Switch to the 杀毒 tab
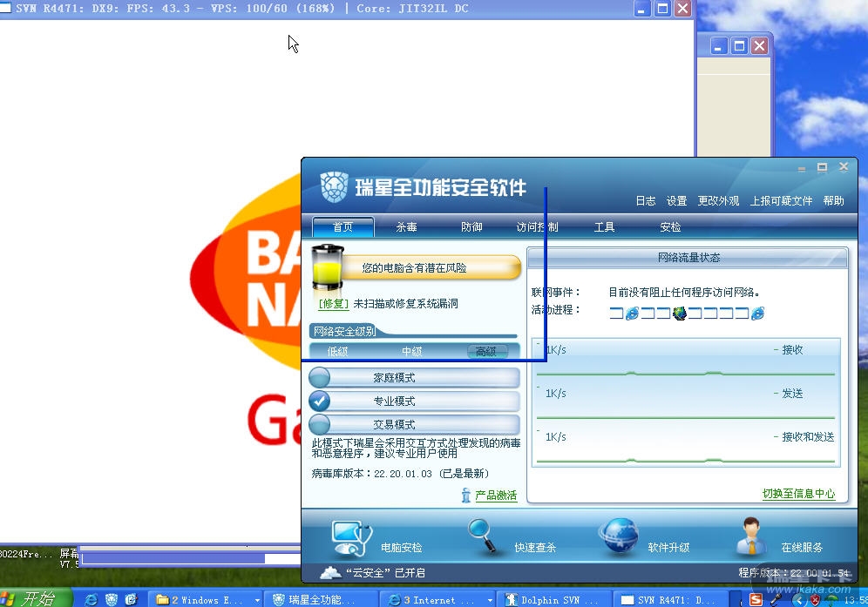This screenshot has width=868, height=607. coord(406,227)
